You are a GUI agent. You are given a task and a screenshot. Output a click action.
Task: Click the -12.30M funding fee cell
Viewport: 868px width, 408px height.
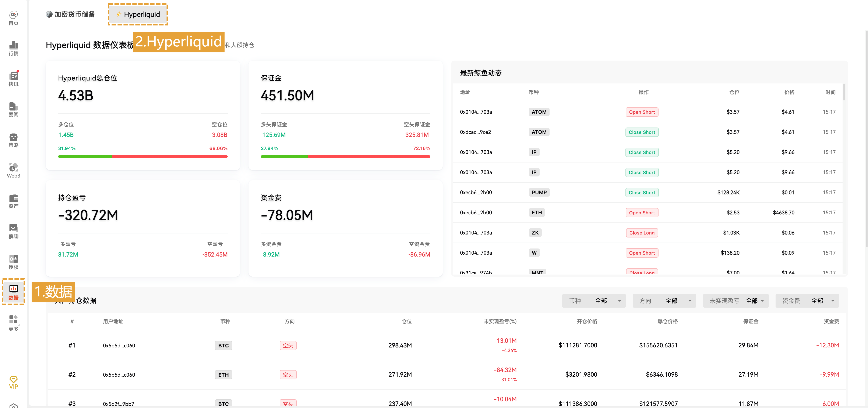click(x=827, y=345)
